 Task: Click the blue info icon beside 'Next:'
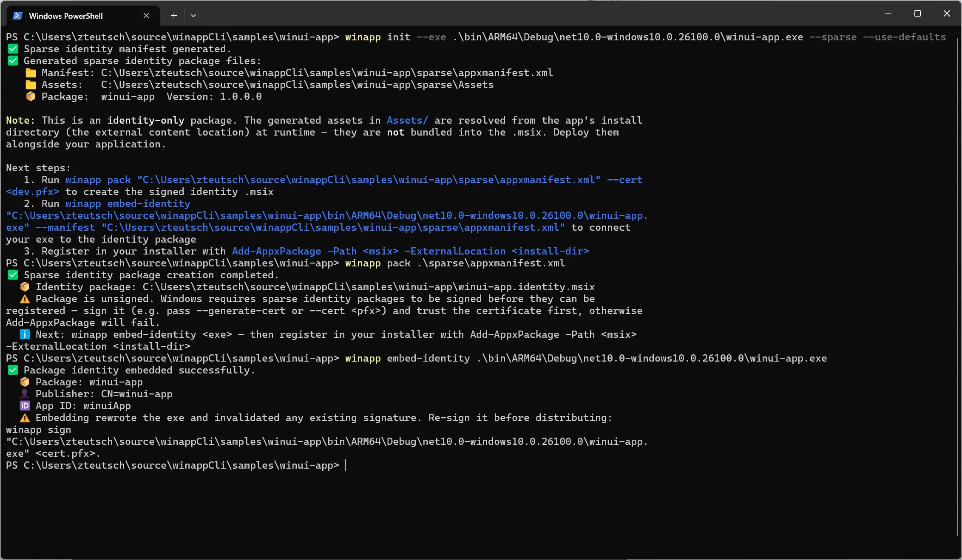pos(25,334)
